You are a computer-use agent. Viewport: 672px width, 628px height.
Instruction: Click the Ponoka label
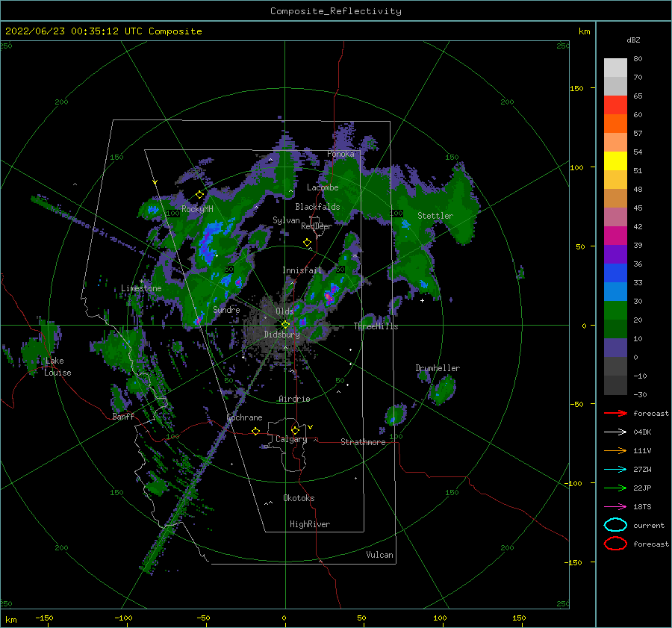(x=340, y=154)
